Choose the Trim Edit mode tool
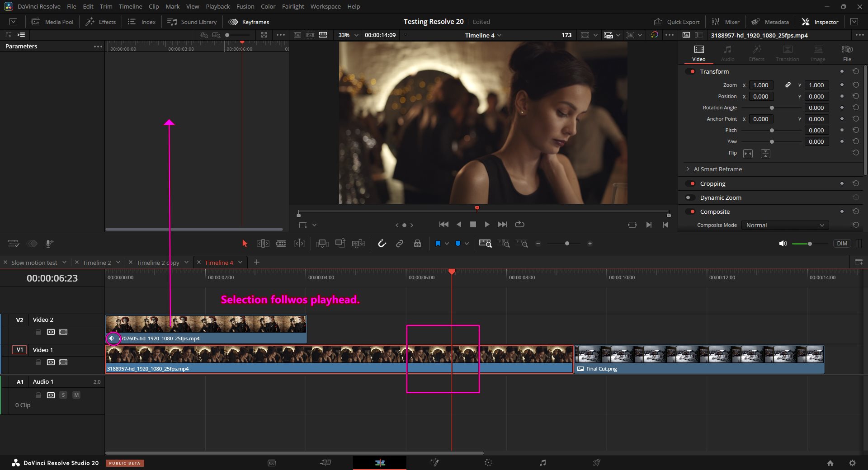 coord(263,244)
